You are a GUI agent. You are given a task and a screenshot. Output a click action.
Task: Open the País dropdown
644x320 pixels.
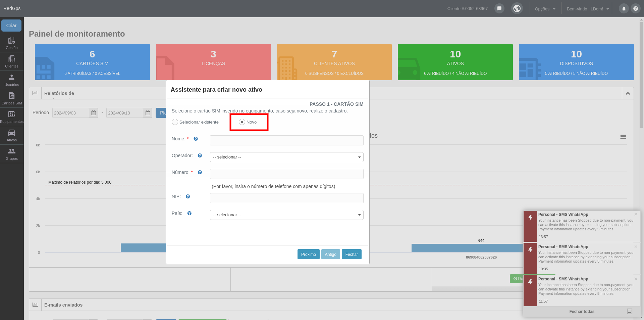pos(287,215)
